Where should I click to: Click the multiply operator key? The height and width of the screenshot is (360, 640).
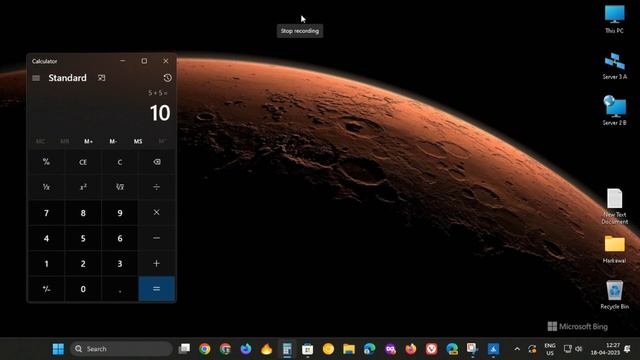(157, 213)
